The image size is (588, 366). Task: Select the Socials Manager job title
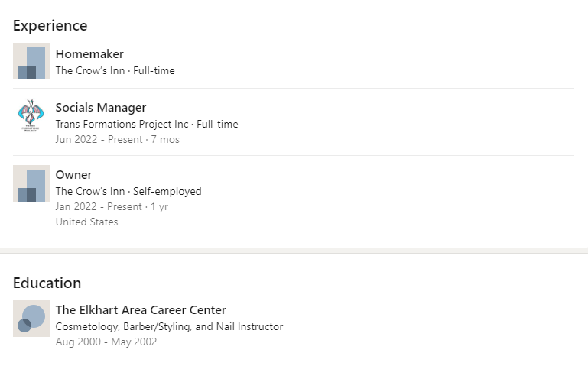pos(101,108)
